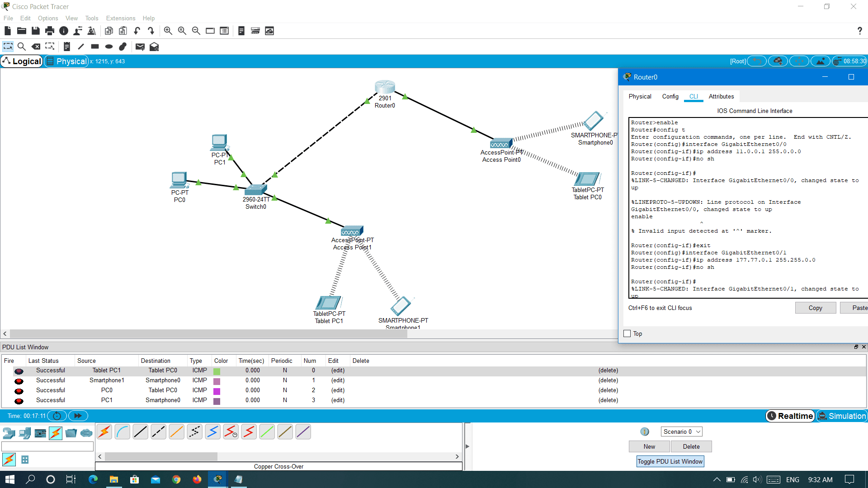Screen dimensions: 868x488
Task: Open the Extensions menu
Action: pyautogui.click(x=121, y=18)
